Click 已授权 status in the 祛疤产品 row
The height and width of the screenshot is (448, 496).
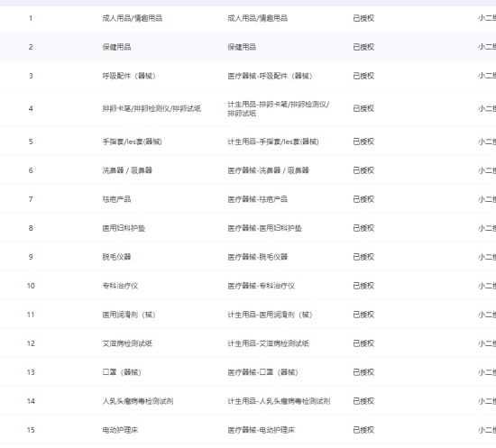click(x=363, y=199)
